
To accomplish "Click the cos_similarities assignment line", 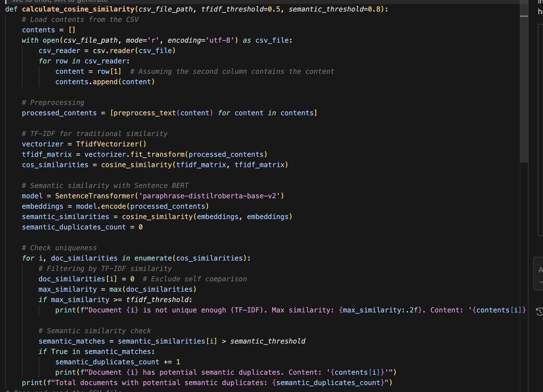I will (155, 165).
